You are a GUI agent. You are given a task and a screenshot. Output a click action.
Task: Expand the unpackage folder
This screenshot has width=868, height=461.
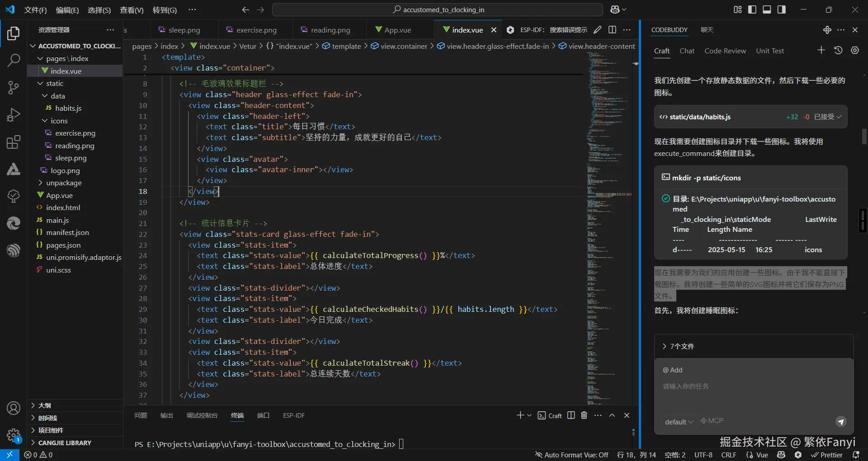coord(64,183)
